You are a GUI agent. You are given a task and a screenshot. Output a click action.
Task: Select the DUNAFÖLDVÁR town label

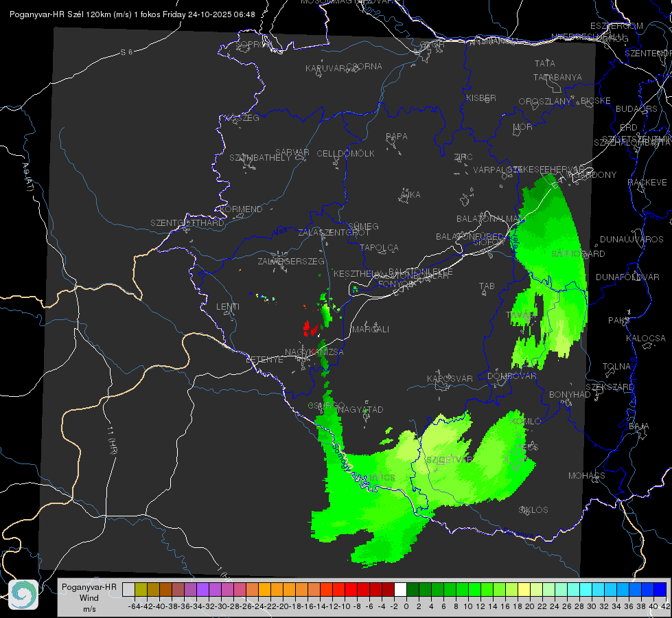tap(627, 277)
